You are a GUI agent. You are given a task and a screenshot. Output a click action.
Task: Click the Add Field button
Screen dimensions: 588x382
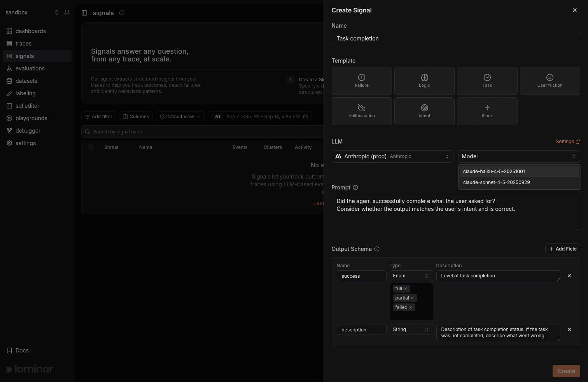(x=563, y=249)
